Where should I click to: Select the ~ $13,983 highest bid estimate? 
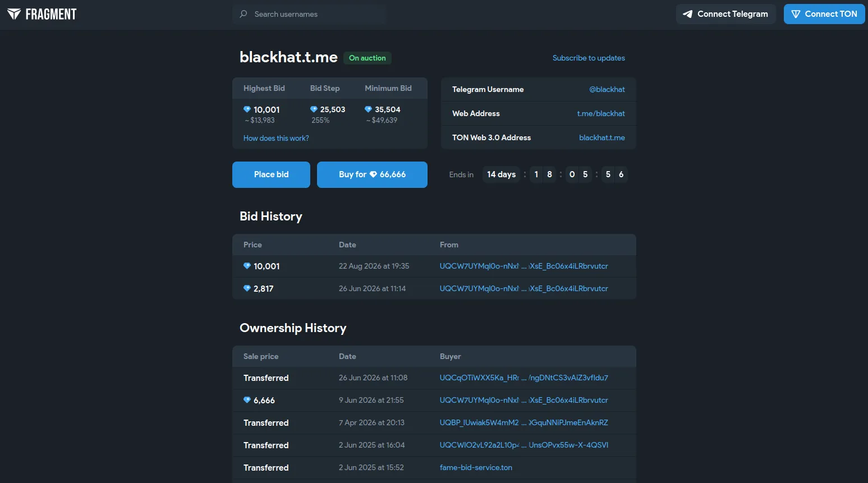tap(259, 120)
